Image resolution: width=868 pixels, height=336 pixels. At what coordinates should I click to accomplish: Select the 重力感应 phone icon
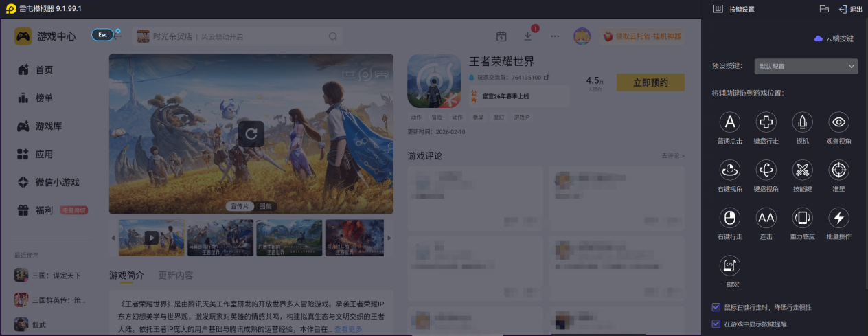tap(802, 219)
